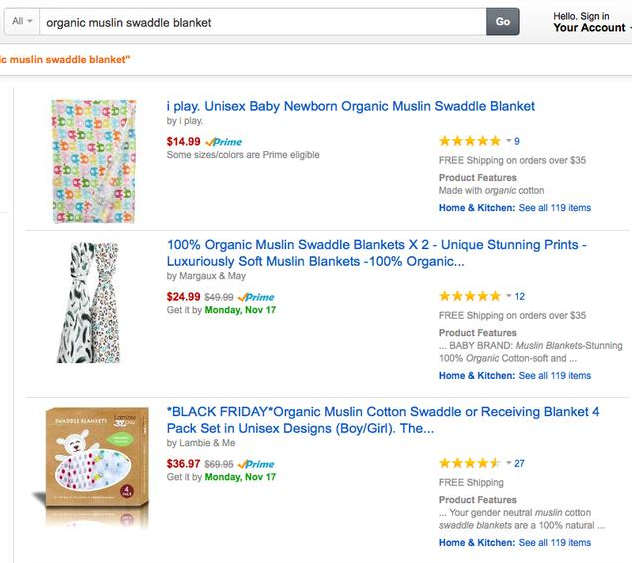Click in the search box containing organic muslin swaddle blanket

(260, 22)
